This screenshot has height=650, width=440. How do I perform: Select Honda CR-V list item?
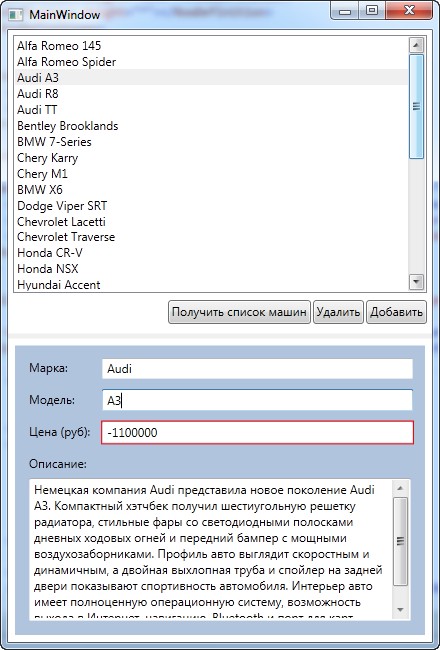click(x=211, y=253)
